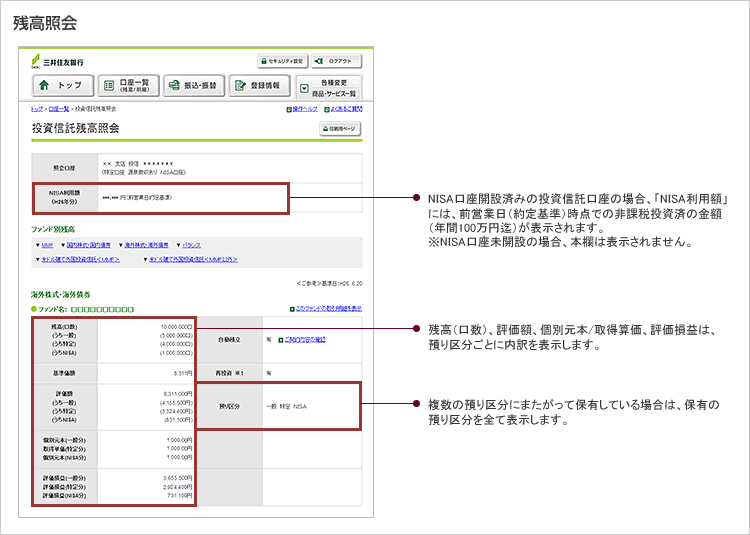Open セキュリティ設定 (security settings)

281,61
